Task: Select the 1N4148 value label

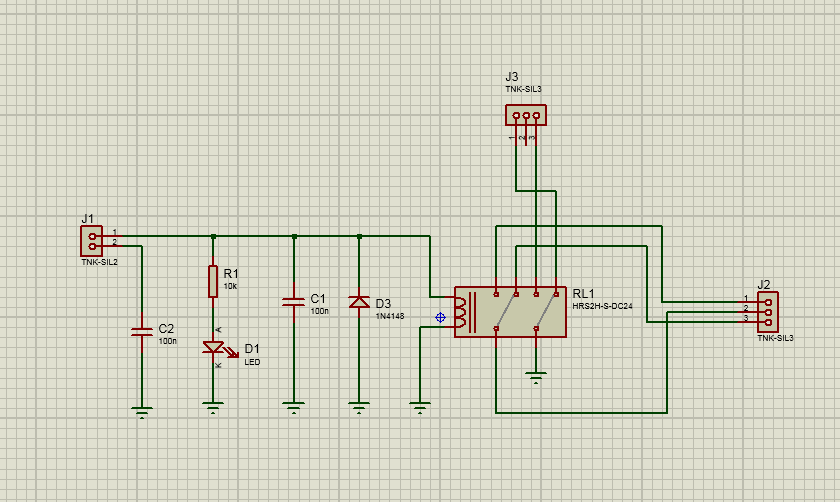Action: (390, 316)
